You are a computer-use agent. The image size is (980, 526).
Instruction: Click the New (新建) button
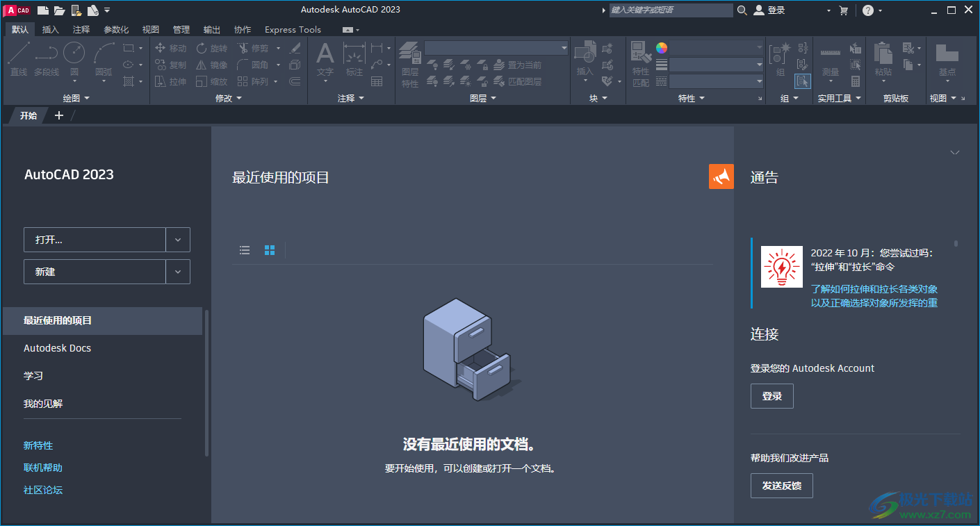click(95, 272)
